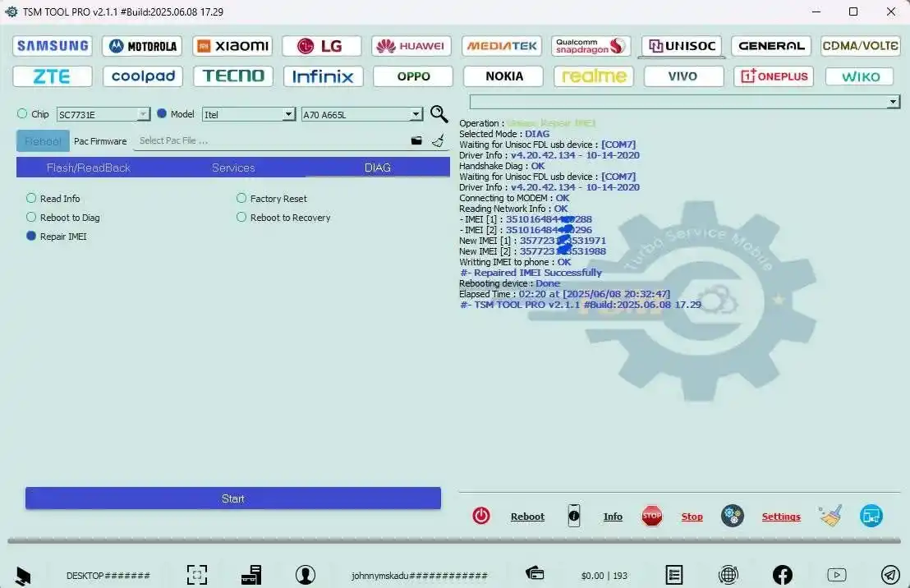Select the VIVO brand button

coord(683,76)
